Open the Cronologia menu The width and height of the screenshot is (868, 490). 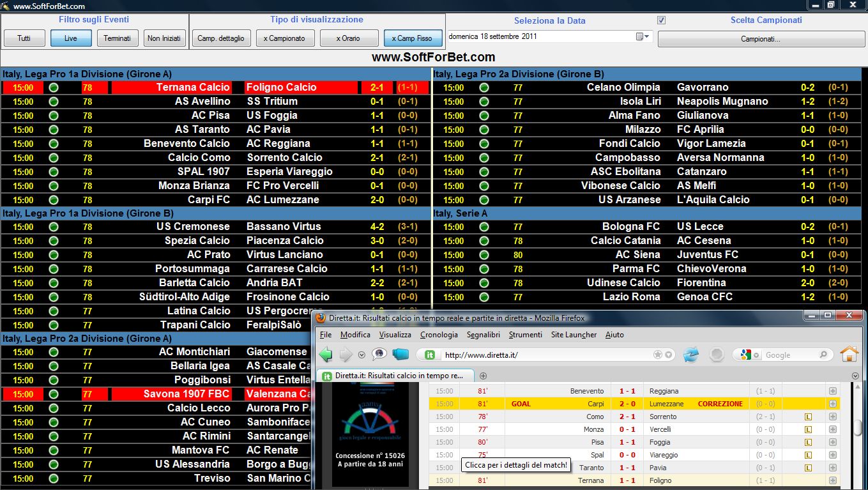pyautogui.click(x=439, y=335)
